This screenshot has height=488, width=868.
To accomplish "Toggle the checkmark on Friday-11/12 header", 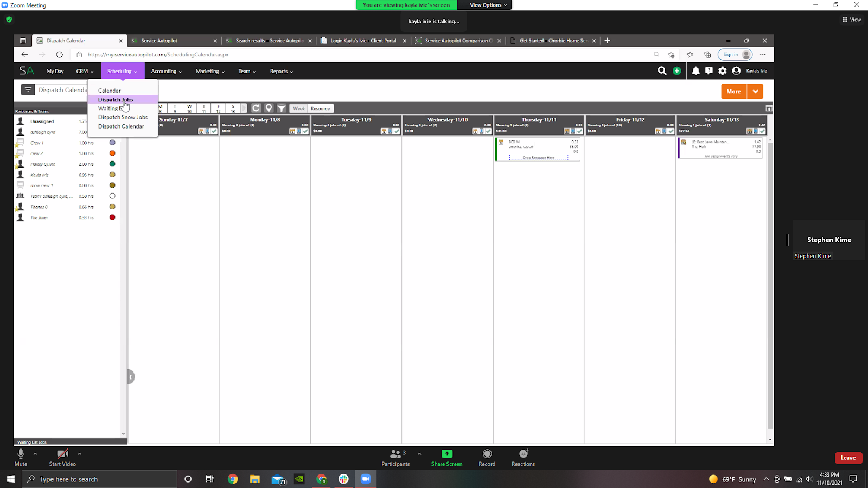I will (671, 131).
